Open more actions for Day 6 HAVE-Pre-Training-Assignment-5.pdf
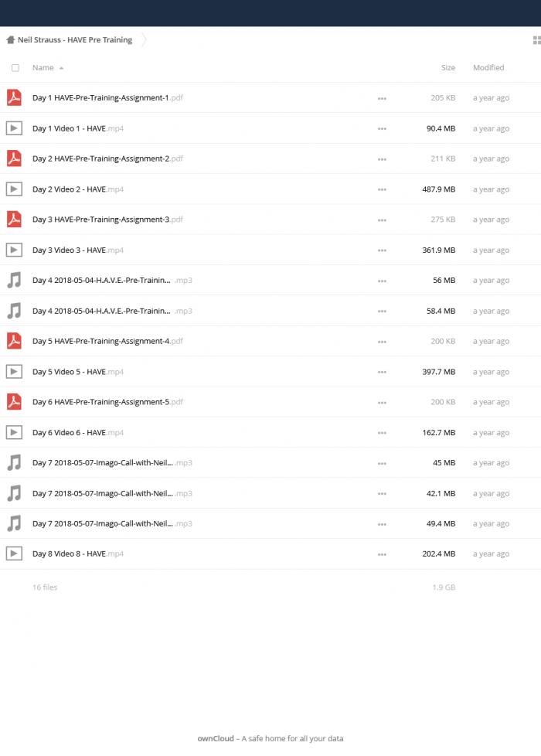 [382, 402]
